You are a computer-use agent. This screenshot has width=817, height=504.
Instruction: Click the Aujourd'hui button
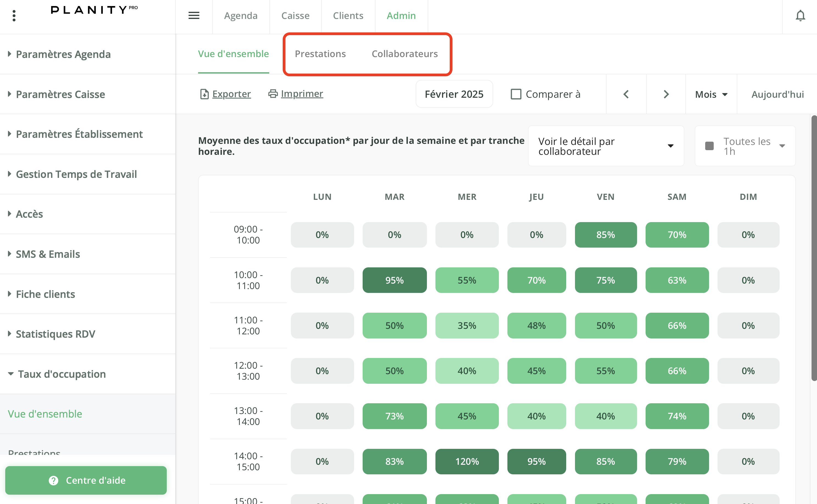coord(777,94)
